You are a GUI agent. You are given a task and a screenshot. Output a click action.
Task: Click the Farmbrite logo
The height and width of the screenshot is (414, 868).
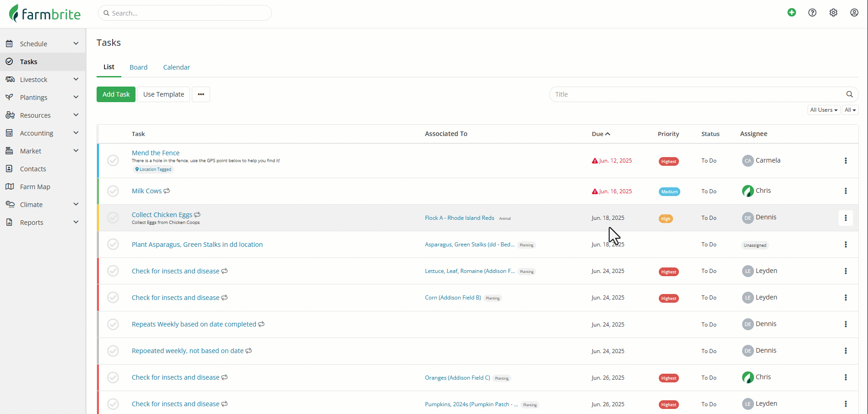point(45,13)
